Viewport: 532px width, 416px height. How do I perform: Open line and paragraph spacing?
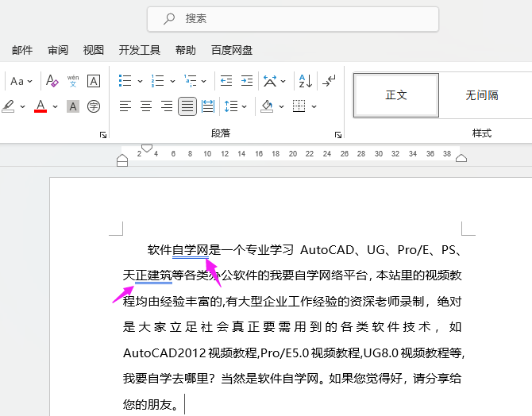pos(231,106)
